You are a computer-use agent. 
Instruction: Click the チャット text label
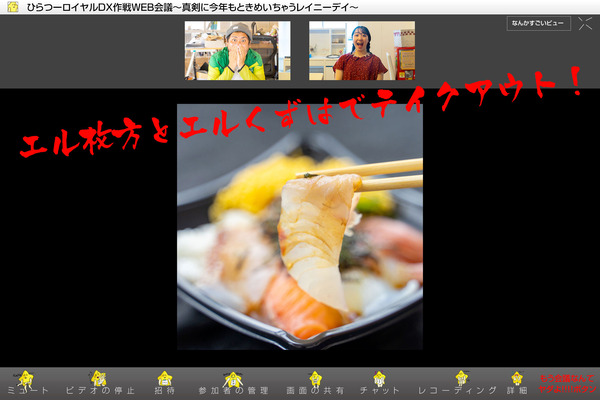tap(379, 390)
